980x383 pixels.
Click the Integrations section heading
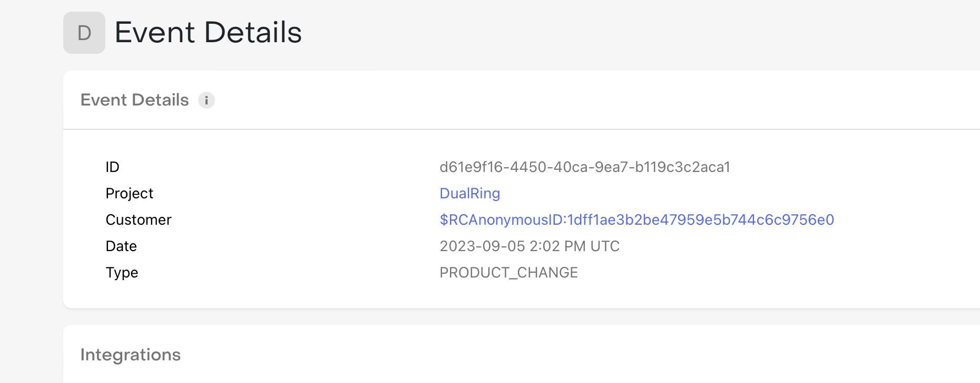tap(131, 355)
